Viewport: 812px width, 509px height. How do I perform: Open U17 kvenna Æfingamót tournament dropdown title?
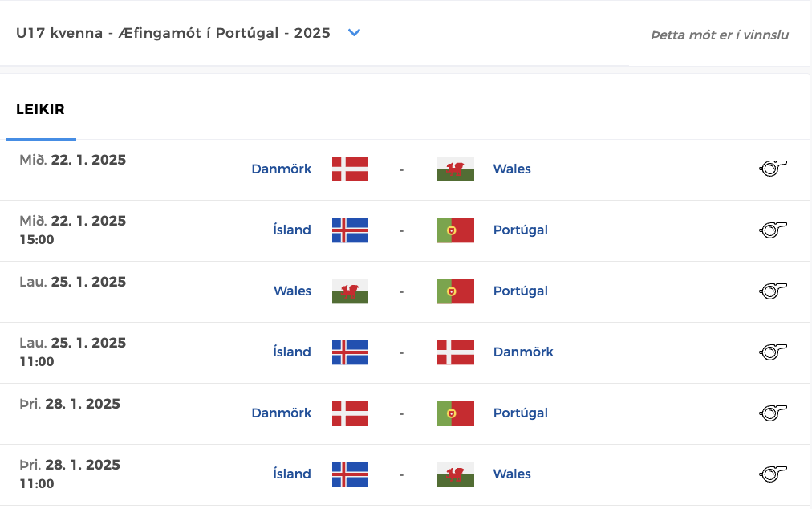173,33
